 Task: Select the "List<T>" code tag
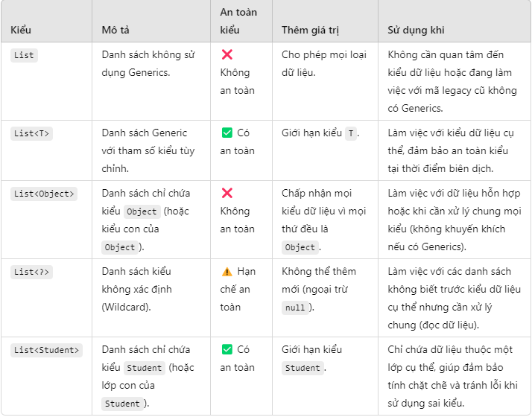(x=33, y=133)
